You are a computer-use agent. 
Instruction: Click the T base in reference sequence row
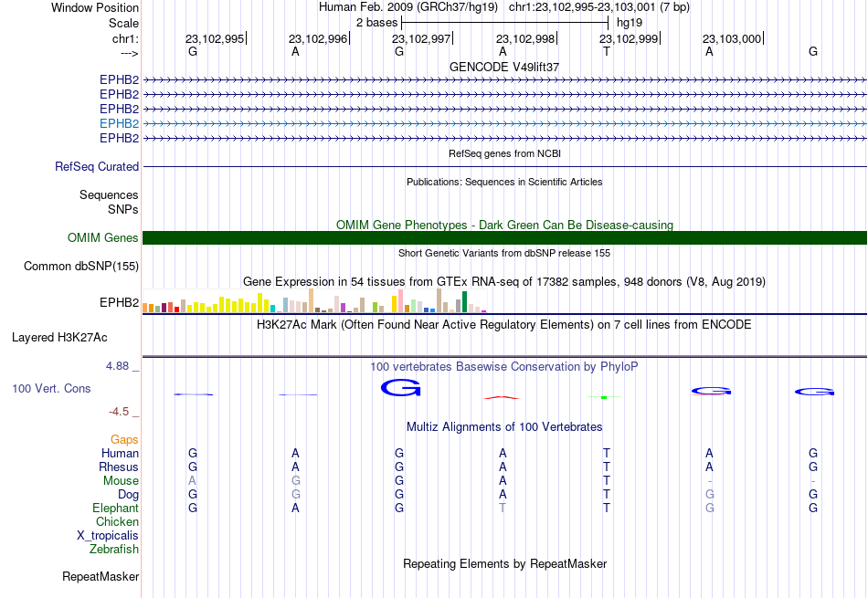pyautogui.click(x=606, y=51)
